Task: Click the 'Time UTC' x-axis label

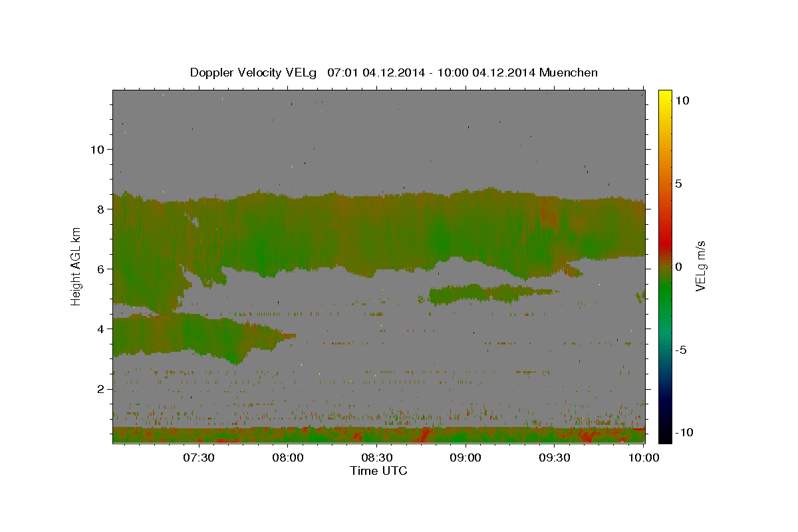Action: (x=378, y=471)
